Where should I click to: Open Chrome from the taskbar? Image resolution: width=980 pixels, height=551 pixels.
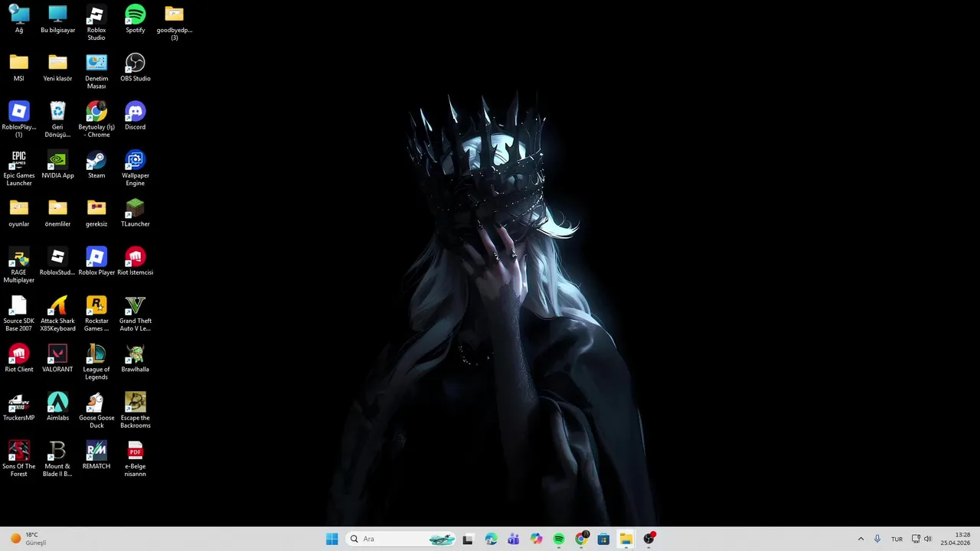(x=581, y=539)
